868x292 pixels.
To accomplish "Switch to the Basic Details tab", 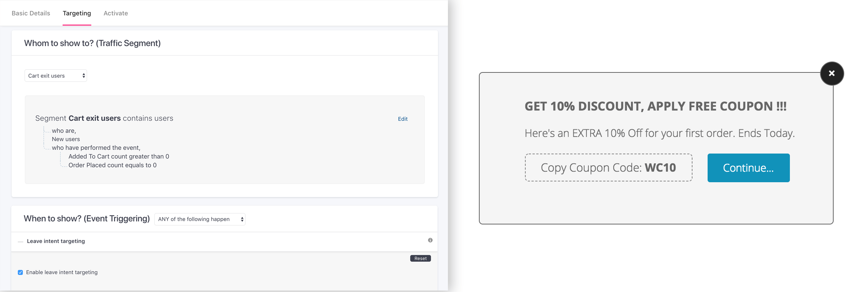I will coord(31,13).
